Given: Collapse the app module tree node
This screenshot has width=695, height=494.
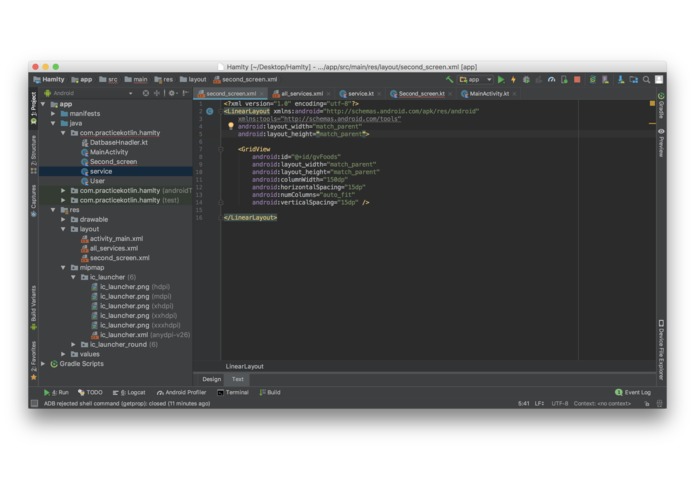Looking at the screenshot, I should pos(43,104).
